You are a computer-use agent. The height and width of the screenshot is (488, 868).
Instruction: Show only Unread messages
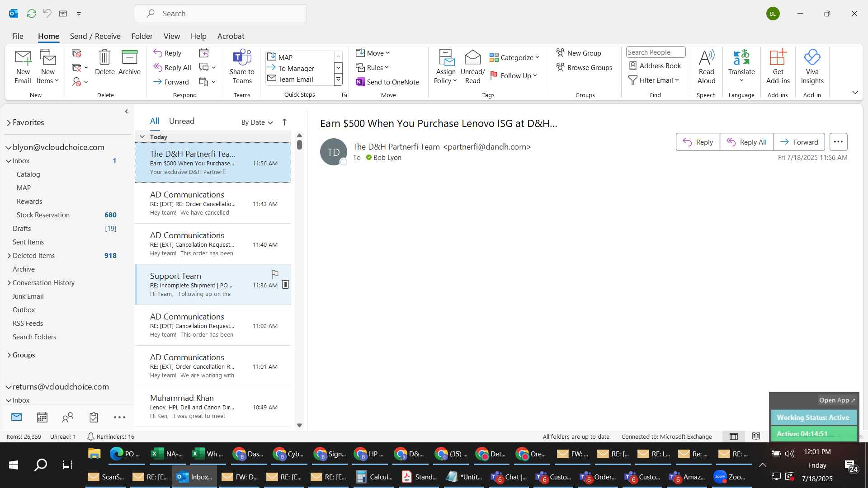coord(181,121)
